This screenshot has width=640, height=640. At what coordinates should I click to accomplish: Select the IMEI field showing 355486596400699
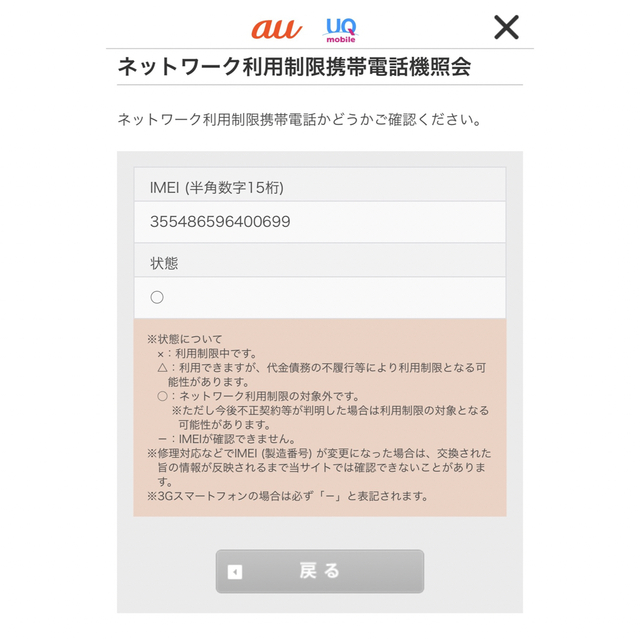coord(320,222)
